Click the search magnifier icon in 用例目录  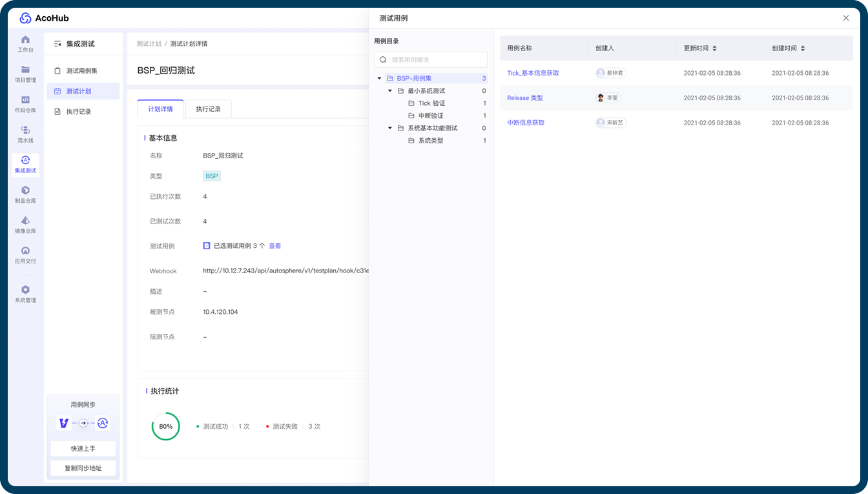click(383, 59)
